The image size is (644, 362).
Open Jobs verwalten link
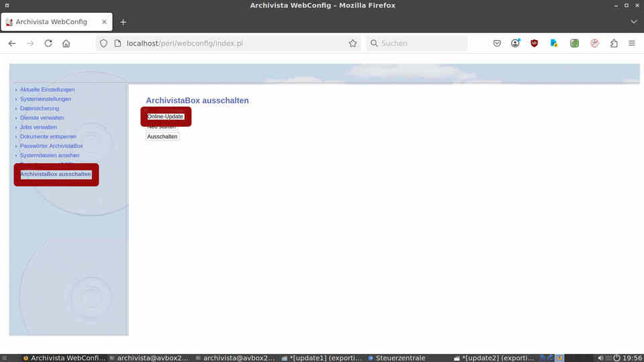[x=39, y=127]
